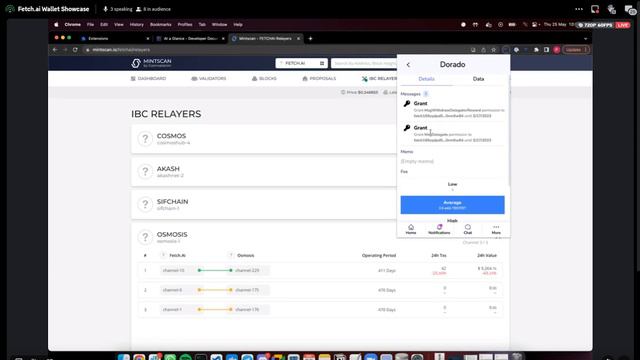Open the Validators nav item
This screenshot has width=640, height=360.
[209, 78]
